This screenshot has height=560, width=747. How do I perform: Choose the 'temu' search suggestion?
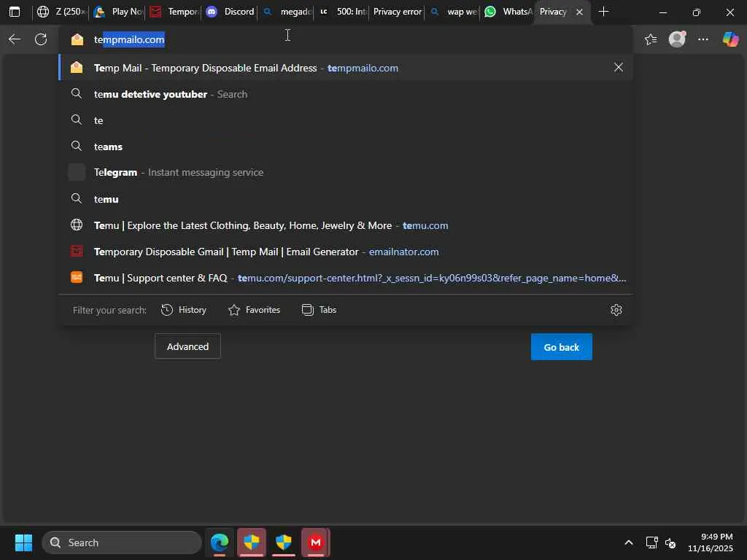345,198
